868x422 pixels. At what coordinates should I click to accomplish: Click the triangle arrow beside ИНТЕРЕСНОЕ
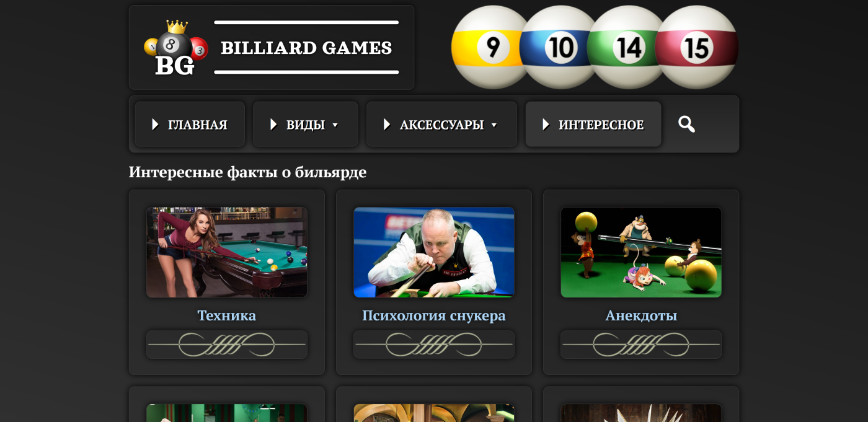pyautogui.click(x=546, y=125)
